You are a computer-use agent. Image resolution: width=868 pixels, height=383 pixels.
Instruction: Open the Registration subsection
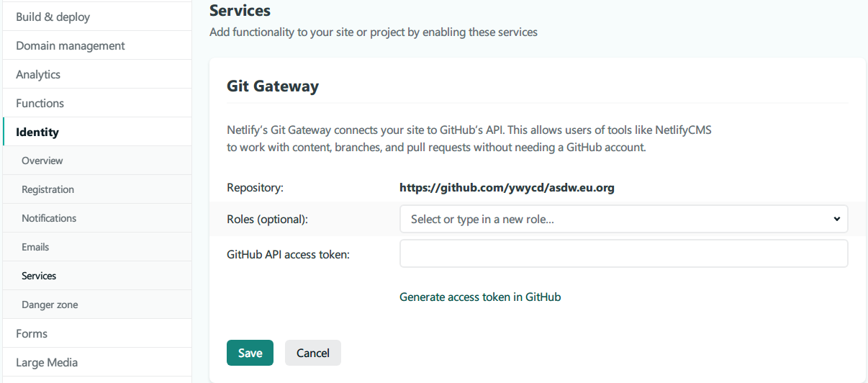[x=48, y=189]
